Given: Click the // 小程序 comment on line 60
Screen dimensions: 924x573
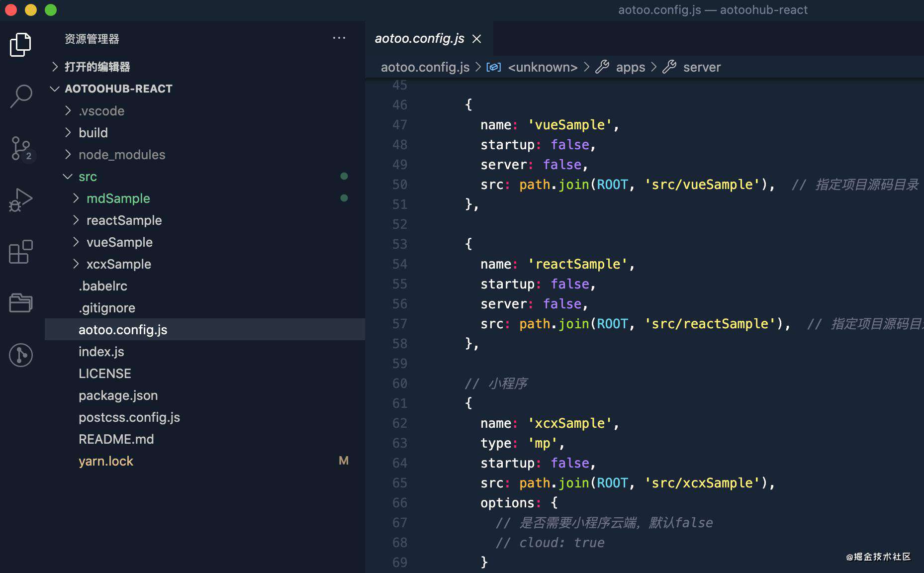Looking at the screenshot, I should 496,383.
